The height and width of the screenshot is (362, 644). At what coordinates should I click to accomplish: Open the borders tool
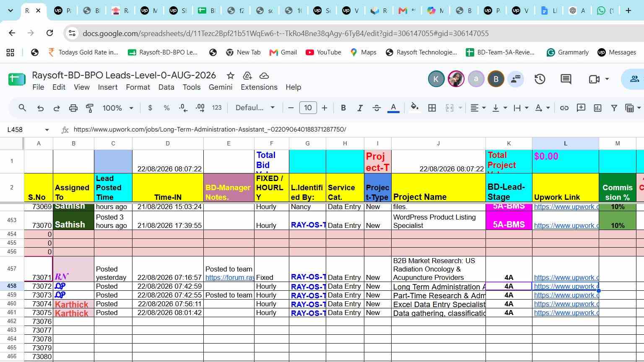[432, 108]
